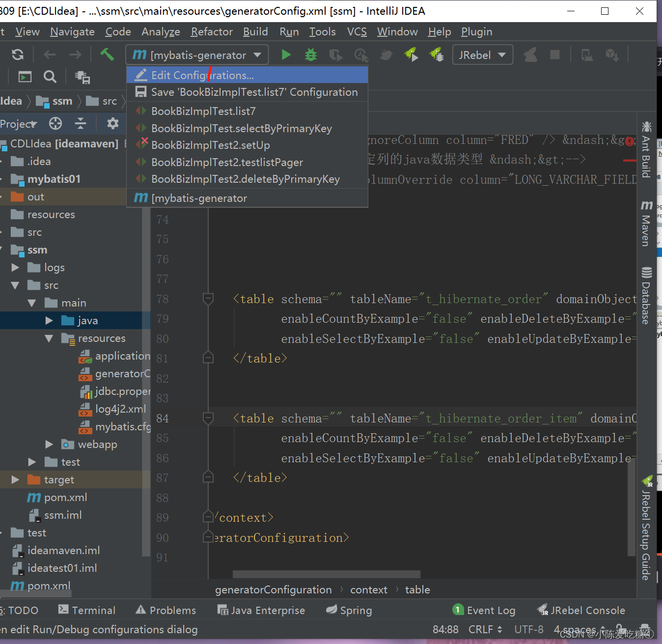
Task: Collapse the resources folder in tree
Action: click(x=49, y=338)
